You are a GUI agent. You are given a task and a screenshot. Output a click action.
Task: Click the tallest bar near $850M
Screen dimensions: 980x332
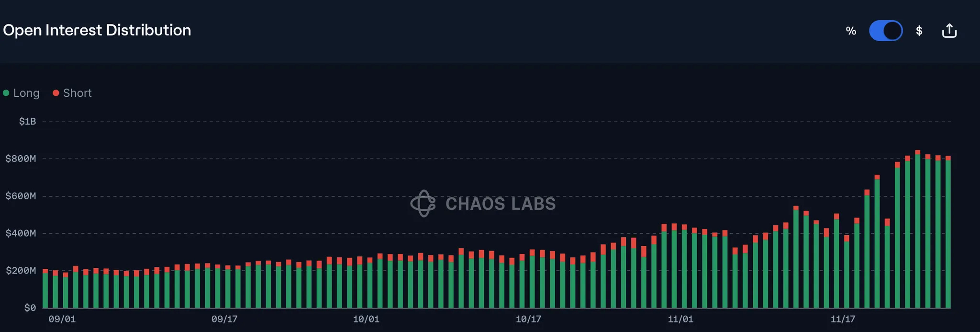click(x=918, y=229)
